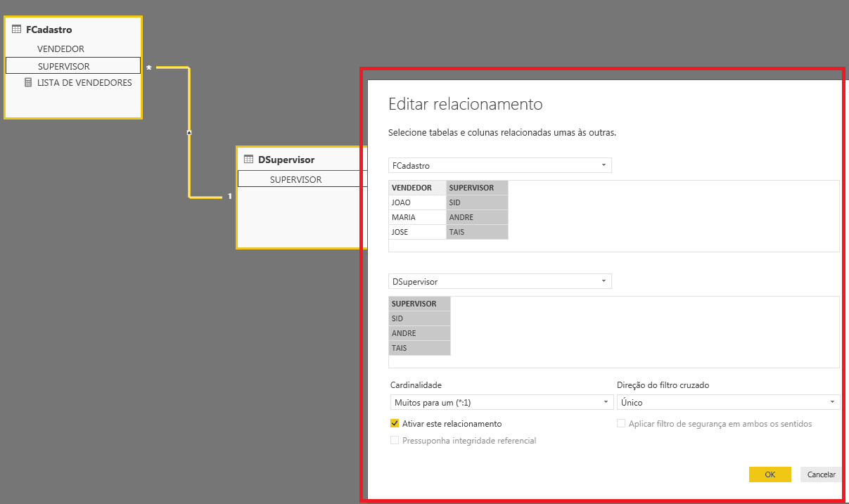This screenshot has width=849, height=504.
Task: Check "Pressuponha integridade referencial" box
Action: tap(395, 441)
